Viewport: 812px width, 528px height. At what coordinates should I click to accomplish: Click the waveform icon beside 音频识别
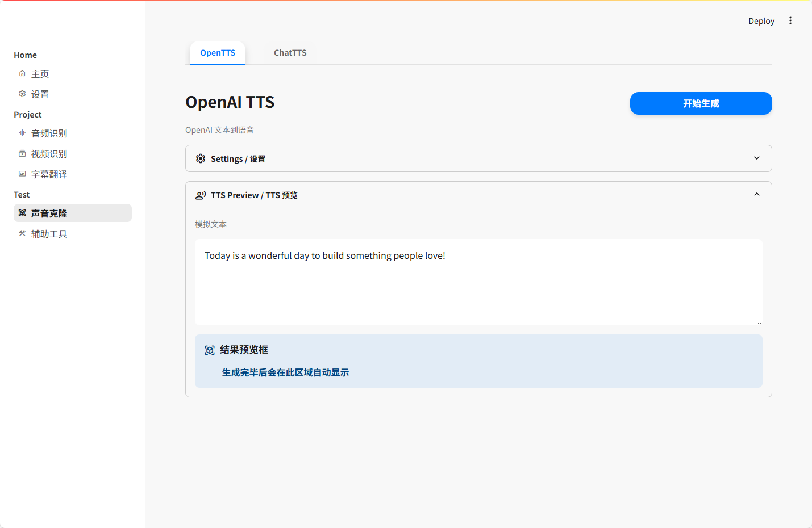coord(22,133)
